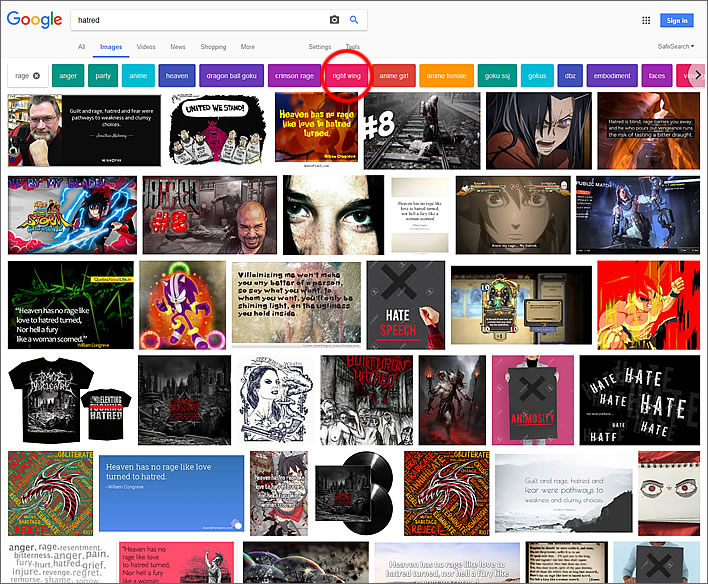
Task: Switch to the Videos tab
Action: [x=146, y=47]
